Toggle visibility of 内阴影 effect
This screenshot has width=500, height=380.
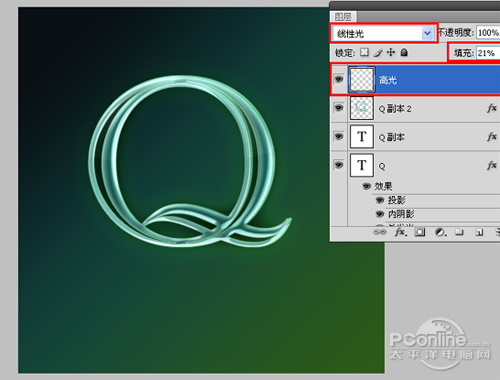point(380,214)
